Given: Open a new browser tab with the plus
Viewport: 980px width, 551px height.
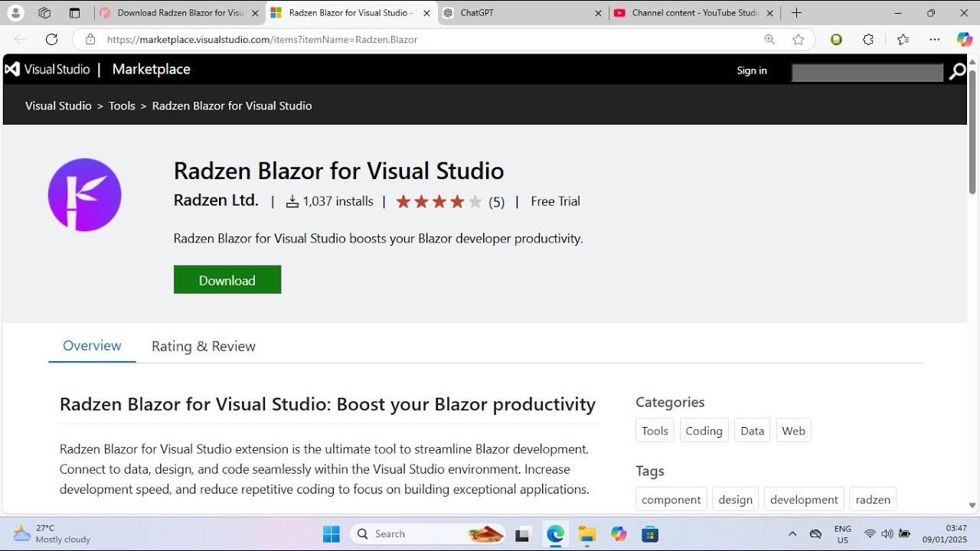Looking at the screenshot, I should click(796, 13).
